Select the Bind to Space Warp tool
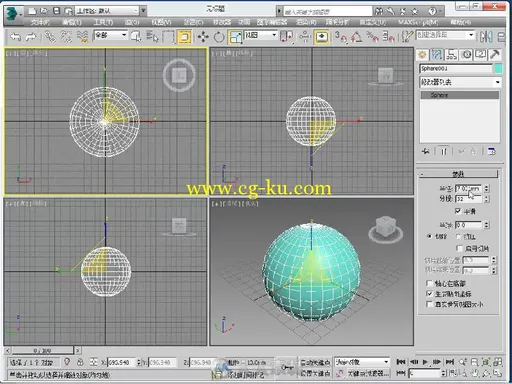 [82, 37]
